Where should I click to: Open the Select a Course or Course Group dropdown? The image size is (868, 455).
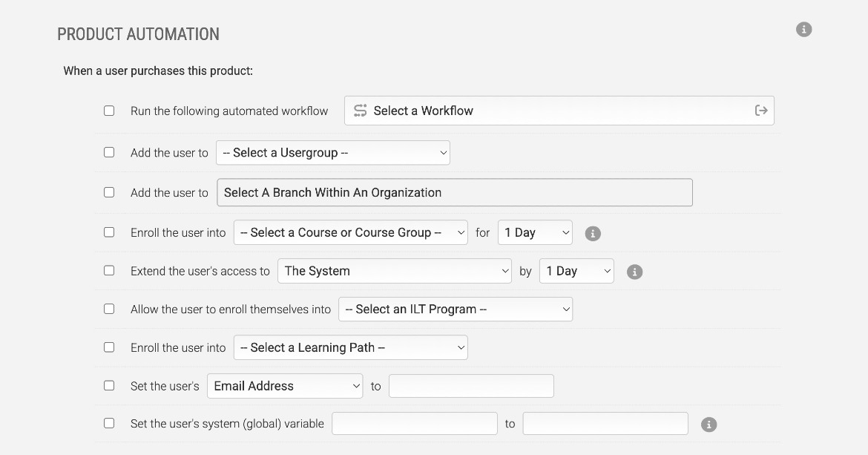(350, 232)
